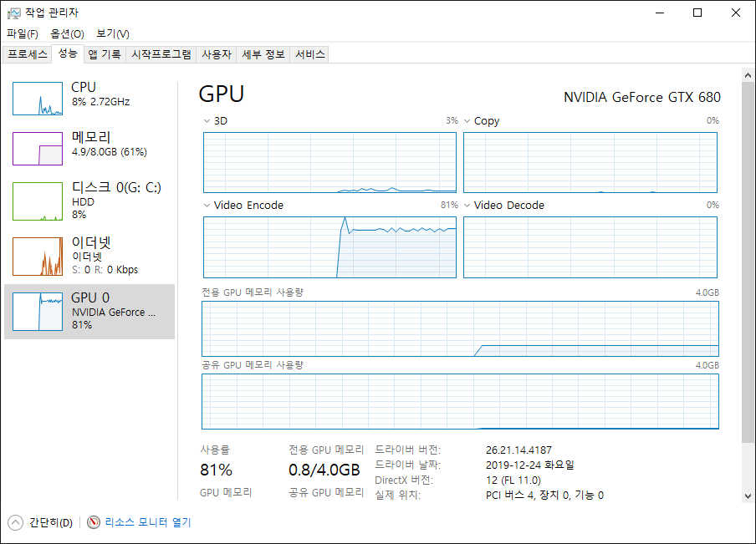The width and height of the screenshot is (756, 544).
Task: Change Video Decode chart via its chevron
Action: [x=467, y=205]
